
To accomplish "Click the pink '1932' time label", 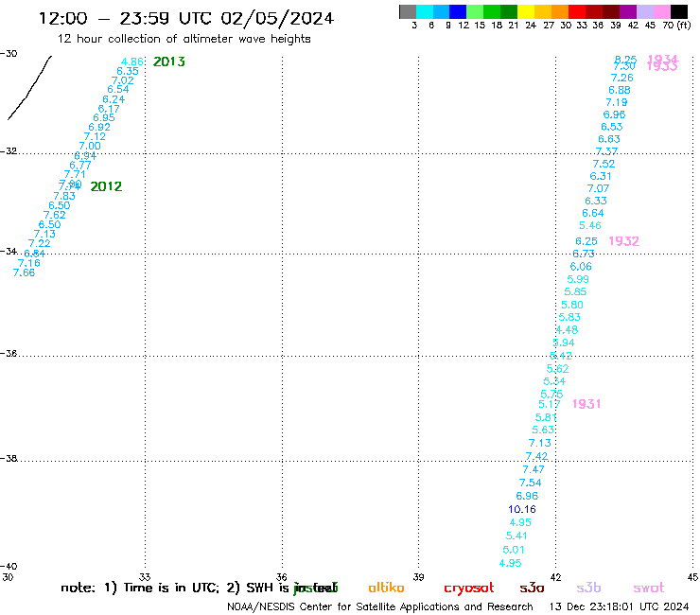I will pyautogui.click(x=623, y=241).
